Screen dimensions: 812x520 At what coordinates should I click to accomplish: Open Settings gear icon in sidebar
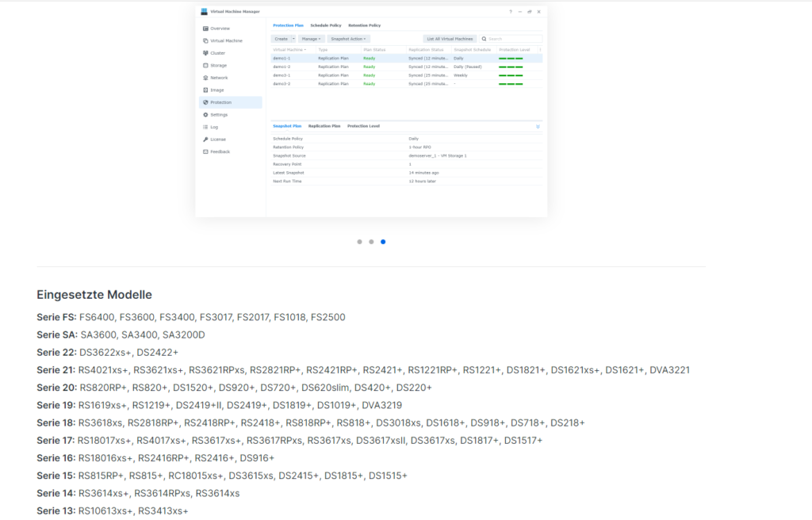pyautogui.click(x=206, y=115)
